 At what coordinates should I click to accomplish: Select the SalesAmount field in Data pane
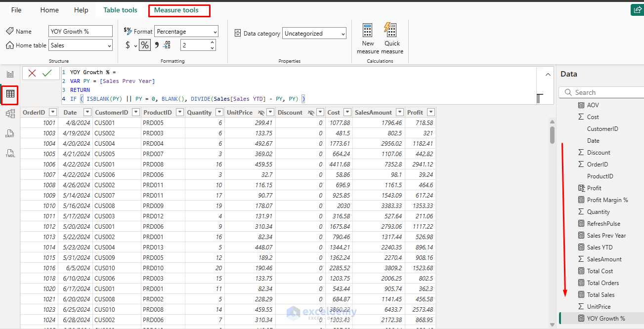600,259
